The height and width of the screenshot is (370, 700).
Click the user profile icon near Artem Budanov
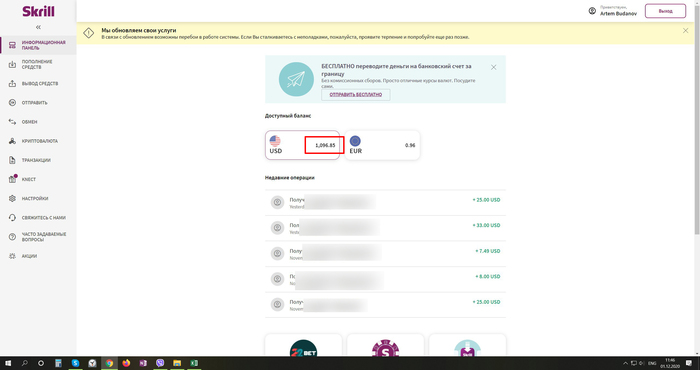592,11
